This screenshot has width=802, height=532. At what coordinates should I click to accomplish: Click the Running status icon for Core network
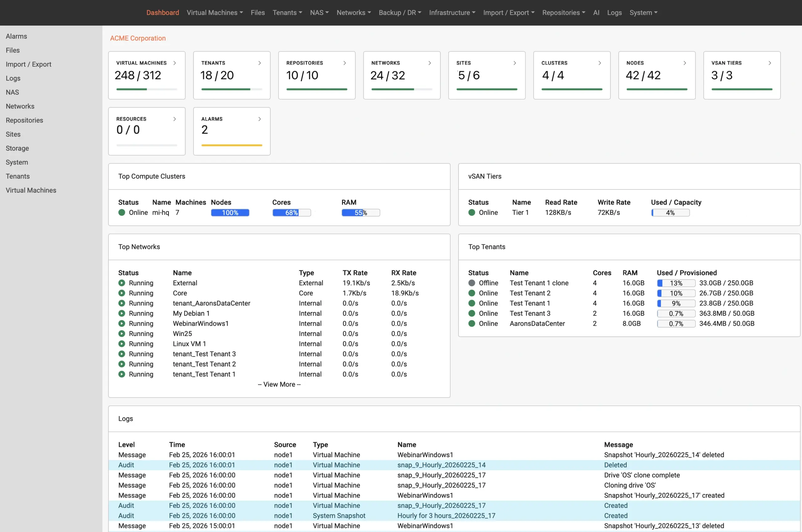122,293
